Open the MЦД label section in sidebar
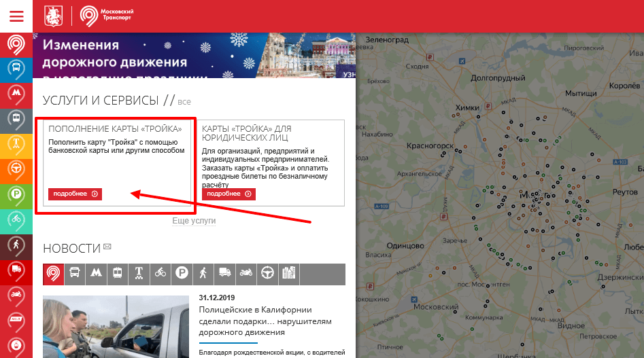Viewport: 644px width, 358px height. tap(16, 322)
